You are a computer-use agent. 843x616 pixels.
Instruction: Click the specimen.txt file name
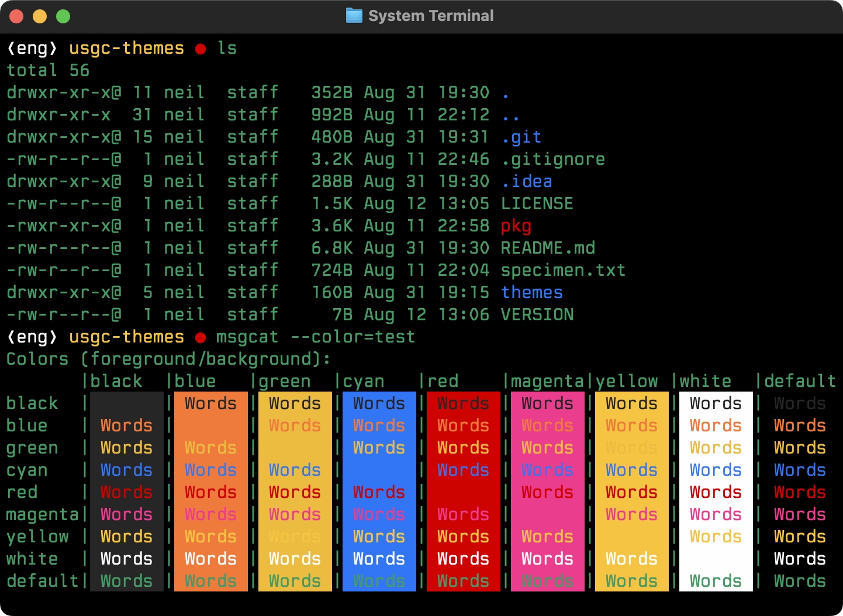tap(563, 270)
